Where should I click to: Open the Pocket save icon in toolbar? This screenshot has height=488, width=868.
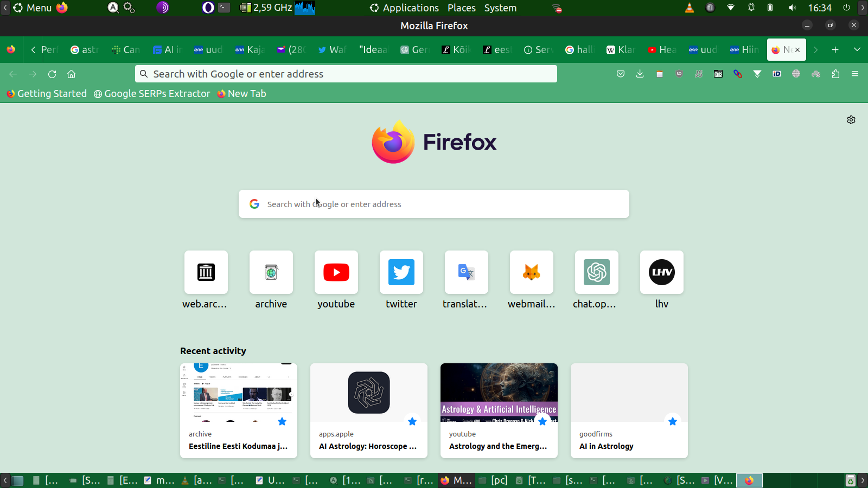pyautogui.click(x=621, y=74)
